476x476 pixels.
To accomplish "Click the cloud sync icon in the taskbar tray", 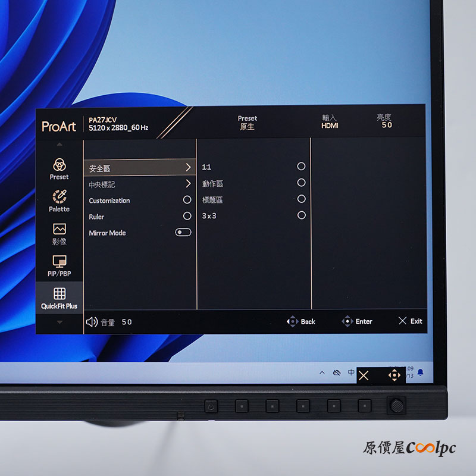I will (337, 372).
